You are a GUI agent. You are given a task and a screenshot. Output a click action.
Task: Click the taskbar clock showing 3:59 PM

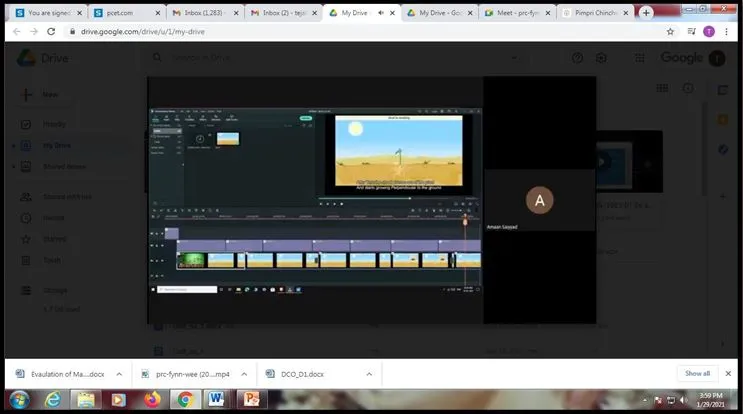[710, 400]
